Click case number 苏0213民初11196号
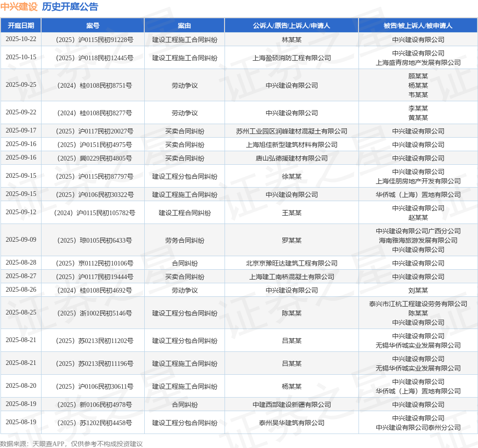This screenshot has width=478, height=448. tap(105, 364)
